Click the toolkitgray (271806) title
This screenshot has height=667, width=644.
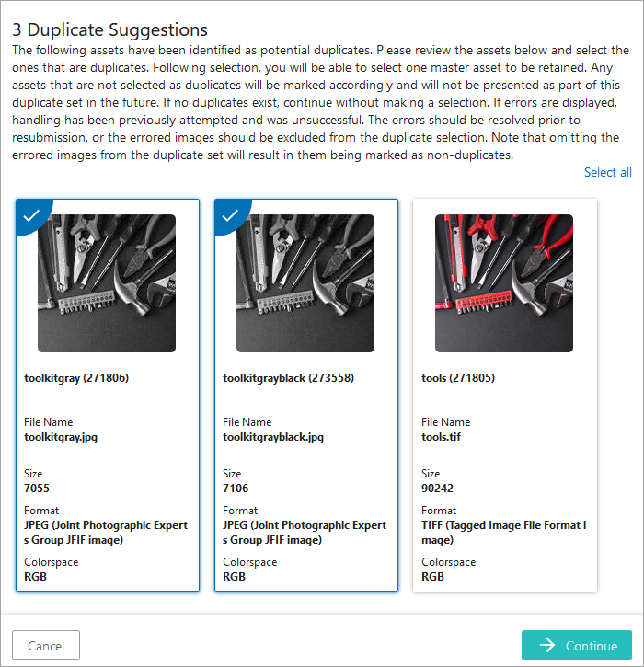70,378
